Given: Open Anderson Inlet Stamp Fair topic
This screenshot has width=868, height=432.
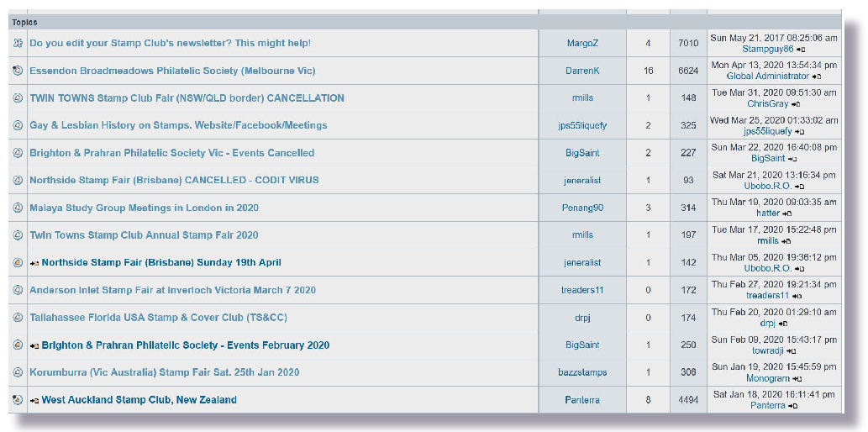Looking at the screenshot, I should coord(173,290).
